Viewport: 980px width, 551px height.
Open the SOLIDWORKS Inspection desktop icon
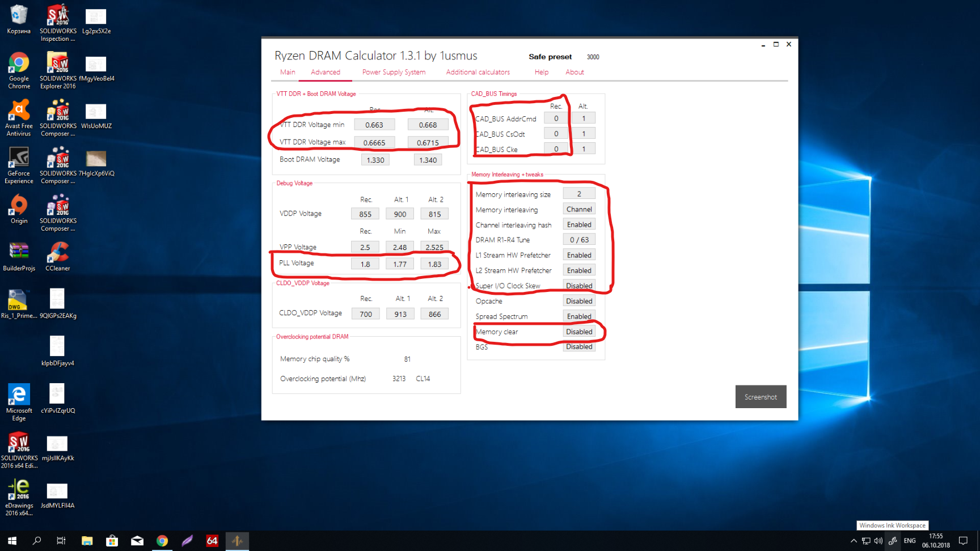click(x=58, y=23)
